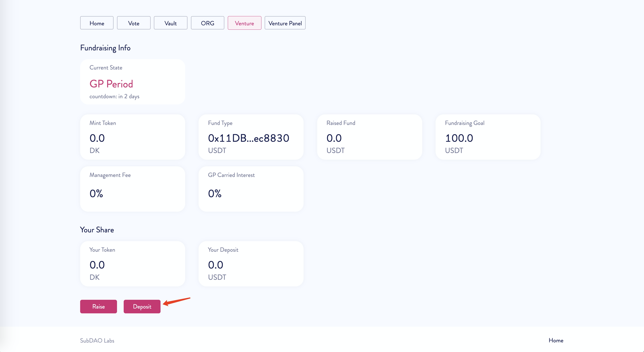Select the Fund Type address 0x11DB...ec8830
Viewport: 644px width, 352px height.
point(249,138)
